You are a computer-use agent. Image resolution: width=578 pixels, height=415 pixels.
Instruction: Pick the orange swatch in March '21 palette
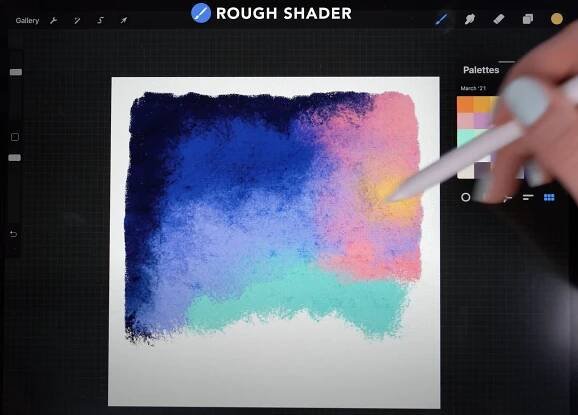[465, 104]
